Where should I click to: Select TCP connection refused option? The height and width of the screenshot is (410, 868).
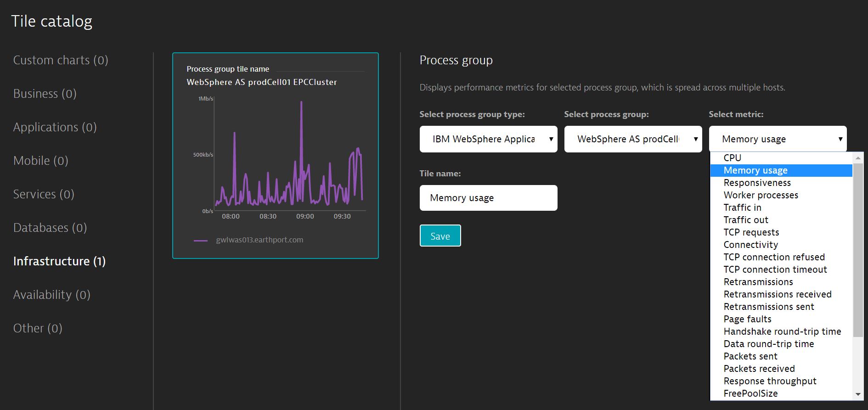coord(774,257)
